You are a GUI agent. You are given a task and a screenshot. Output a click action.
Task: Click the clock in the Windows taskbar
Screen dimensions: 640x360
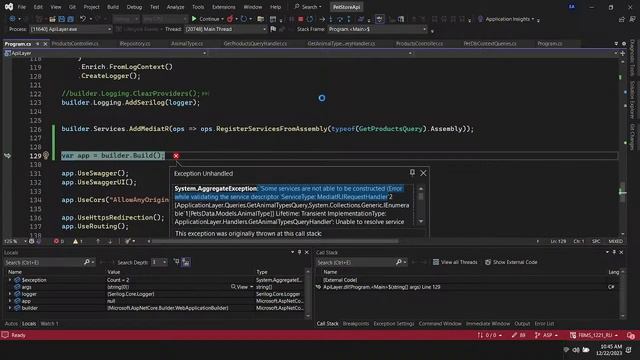click(609, 349)
